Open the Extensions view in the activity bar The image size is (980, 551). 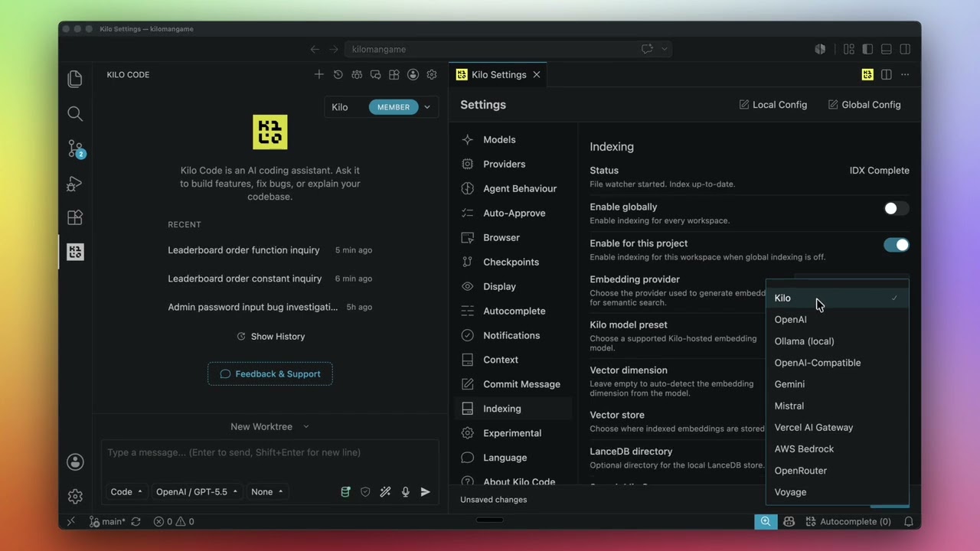(75, 217)
